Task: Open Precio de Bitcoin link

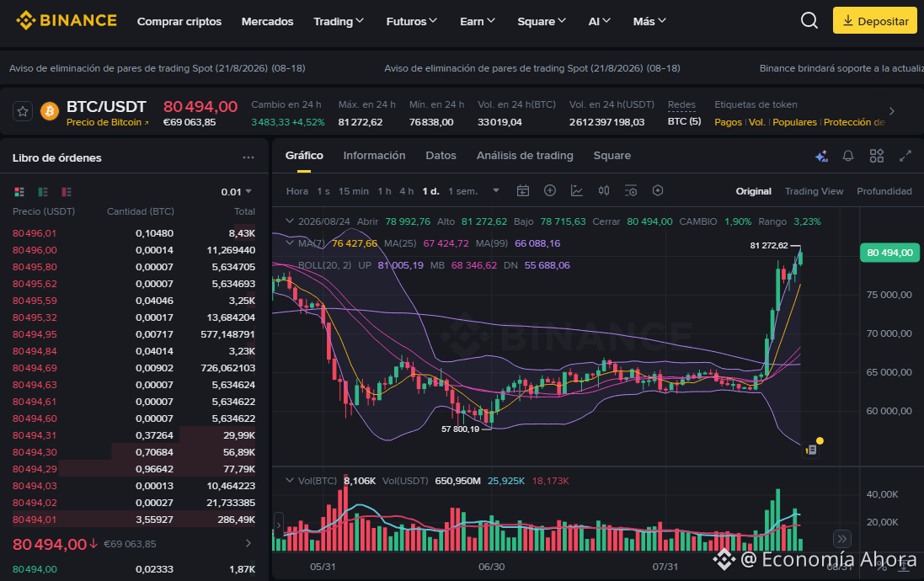Action: coord(107,123)
